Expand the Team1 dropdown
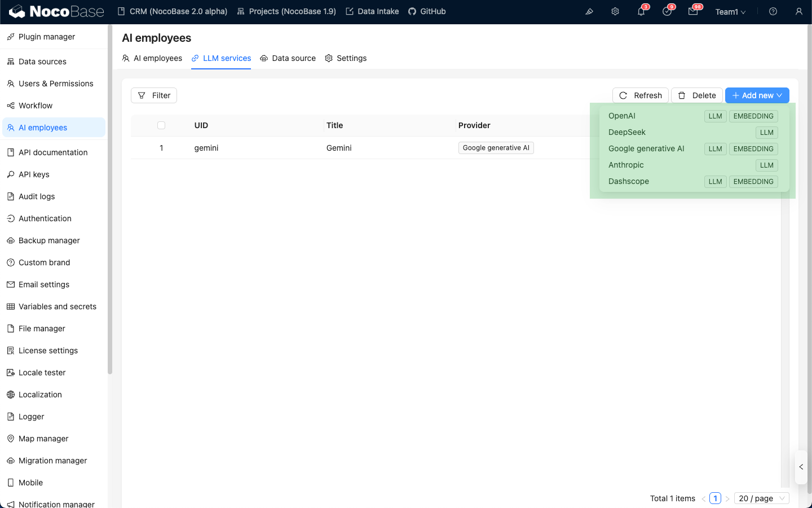This screenshot has height=508, width=812. click(730, 12)
